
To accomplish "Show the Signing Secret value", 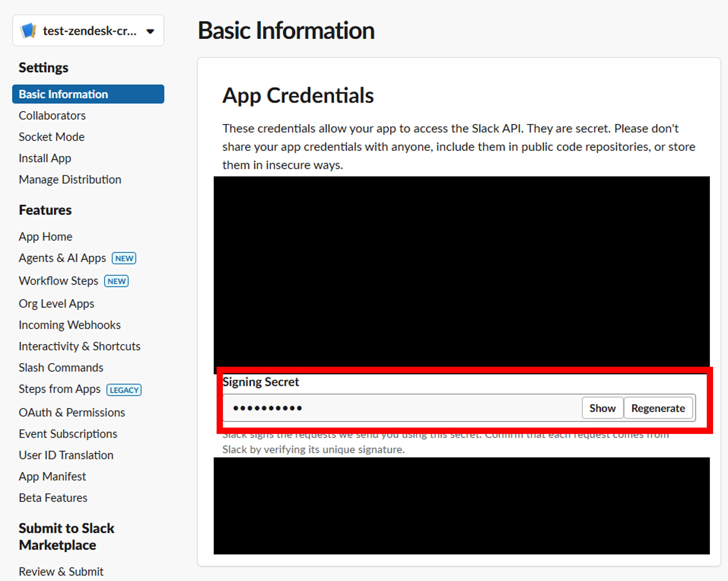I will pos(602,408).
